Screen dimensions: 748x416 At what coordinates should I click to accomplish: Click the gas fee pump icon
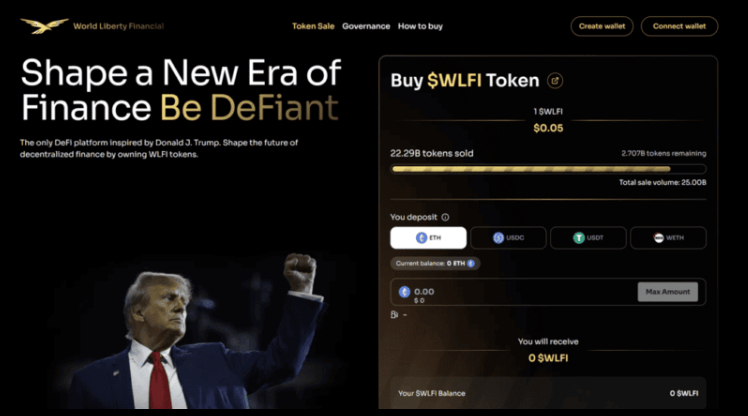click(x=395, y=315)
